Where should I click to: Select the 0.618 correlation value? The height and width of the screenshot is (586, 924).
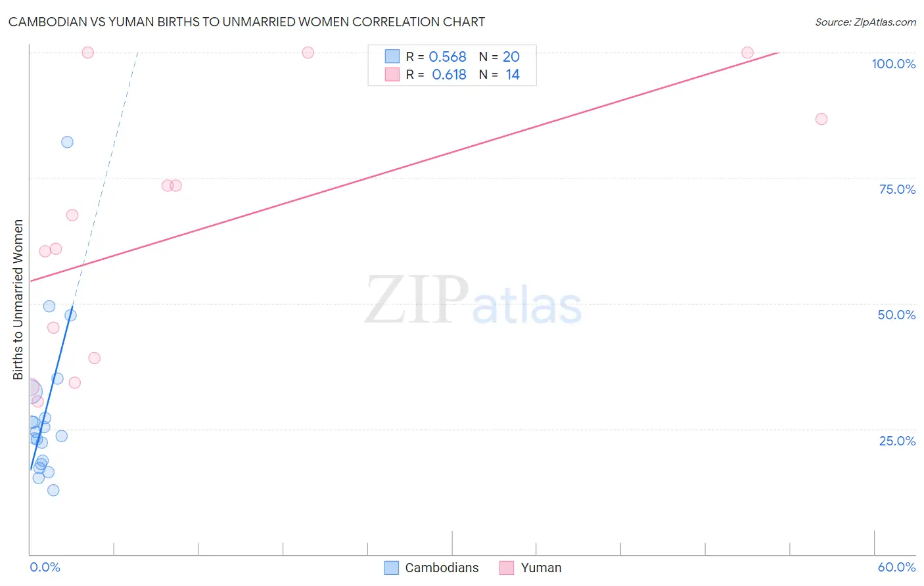pos(449,75)
